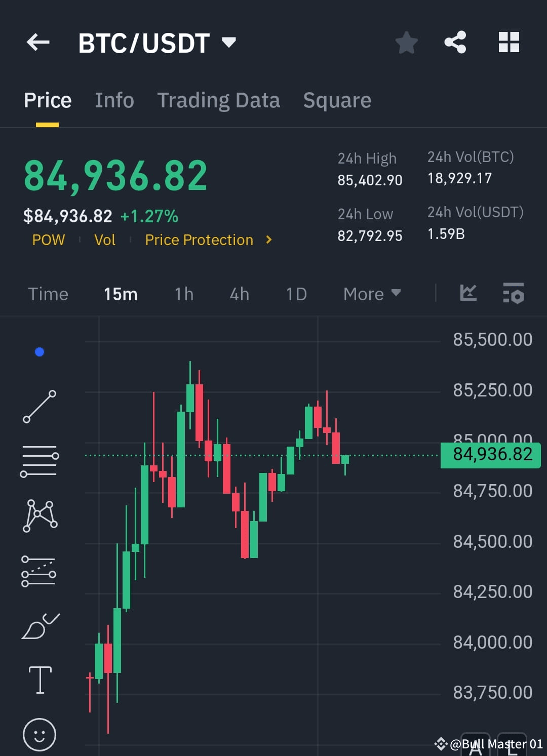
Task: Open the indicators settings icon
Action: coord(514,293)
